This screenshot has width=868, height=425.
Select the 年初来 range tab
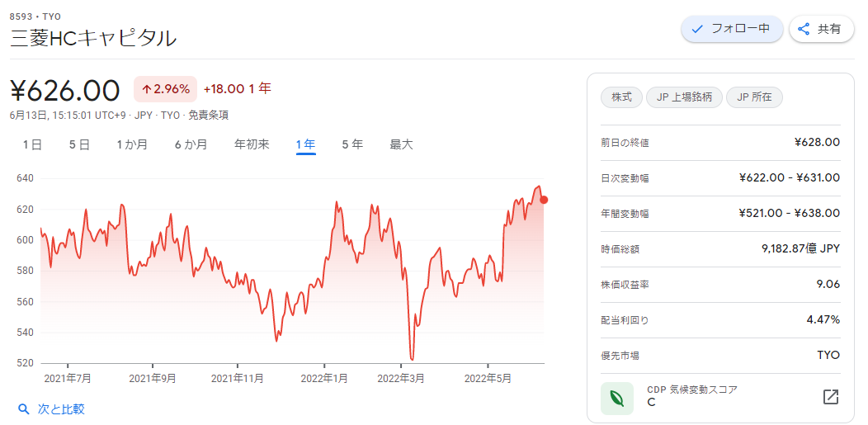pos(252,145)
